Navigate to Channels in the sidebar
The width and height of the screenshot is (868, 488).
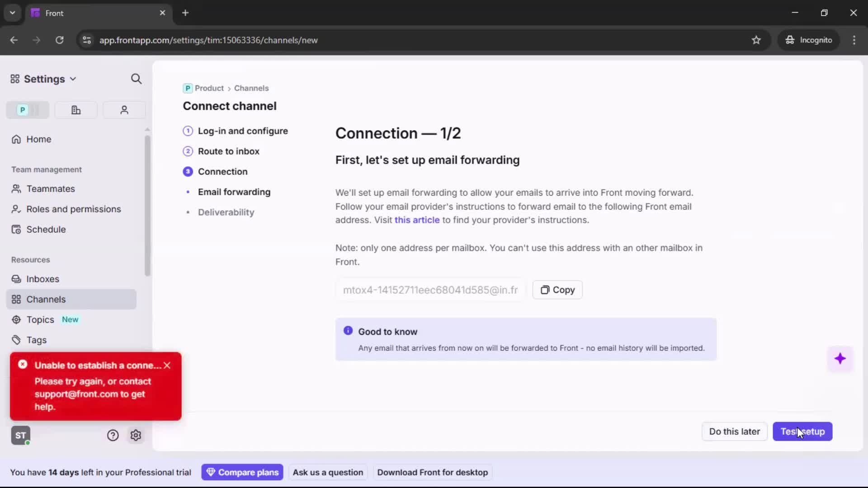pyautogui.click(x=45, y=299)
